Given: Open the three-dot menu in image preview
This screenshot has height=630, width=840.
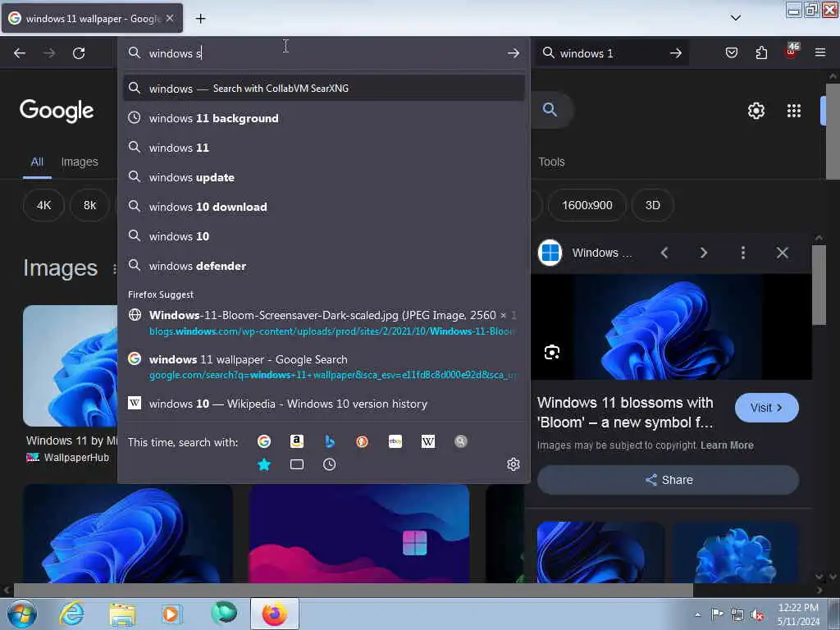Looking at the screenshot, I should pyautogui.click(x=743, y=253).
